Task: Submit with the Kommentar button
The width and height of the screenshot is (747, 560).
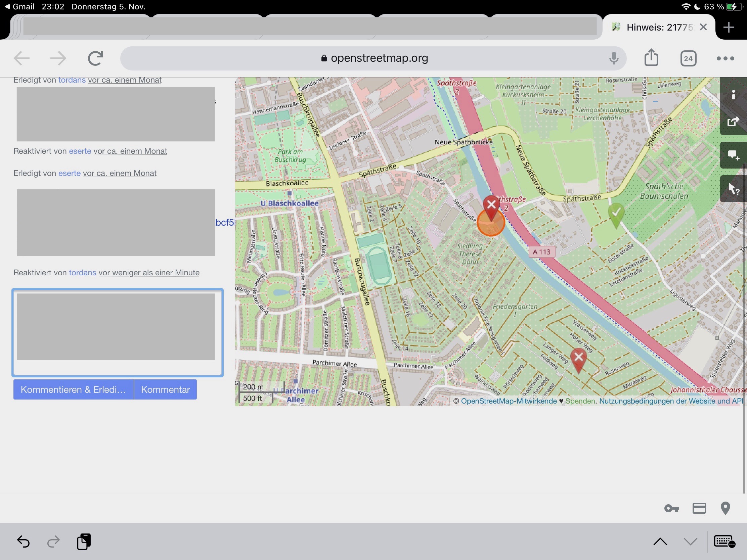Action: coord(166,389)
